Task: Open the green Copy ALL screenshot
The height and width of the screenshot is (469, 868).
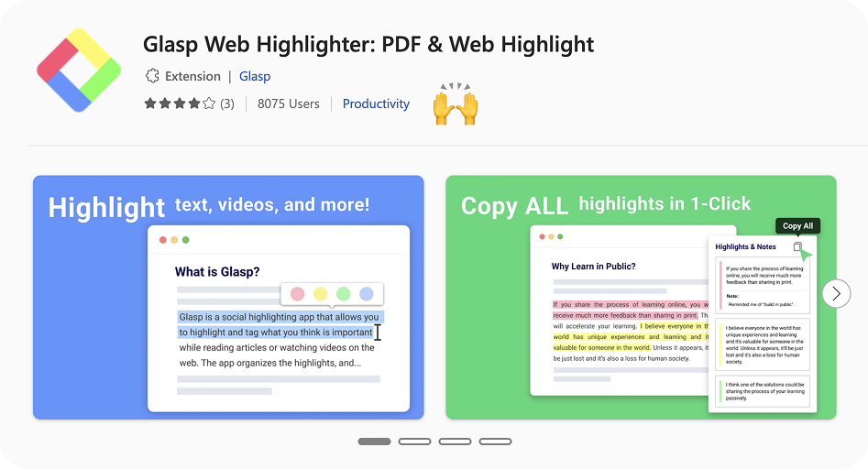Action: (641, 298)
